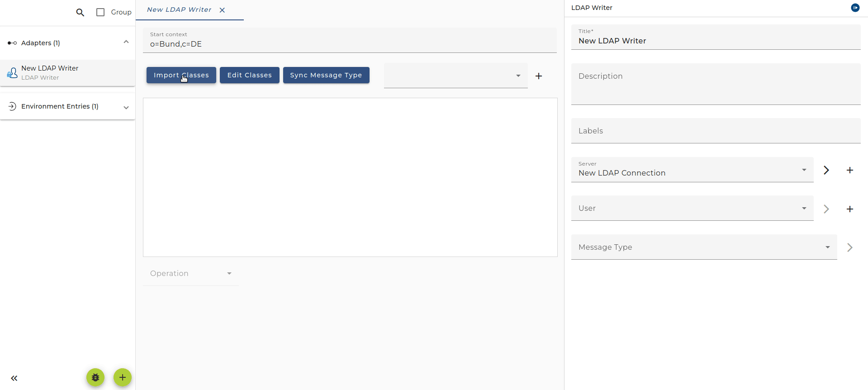Click inside the large classes panel

[x=350, y=177]
